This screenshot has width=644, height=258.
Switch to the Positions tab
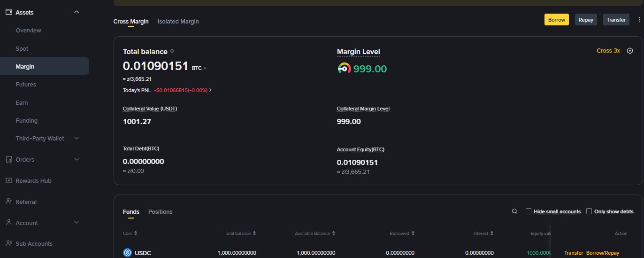coord(160,212)
